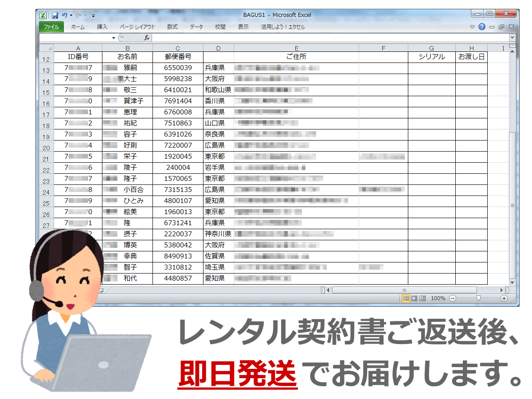Click the zoom out minus button

(452, 298)
